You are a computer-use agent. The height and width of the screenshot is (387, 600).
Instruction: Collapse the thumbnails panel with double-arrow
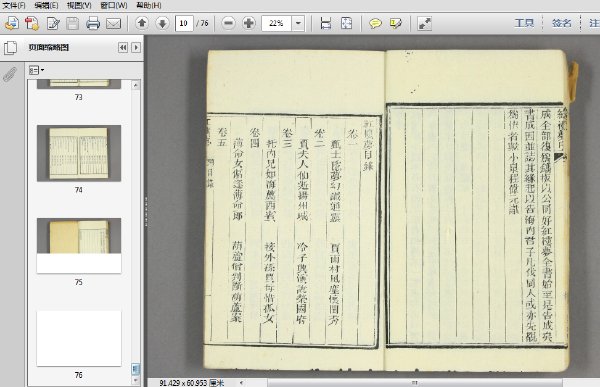click(123, 47)
